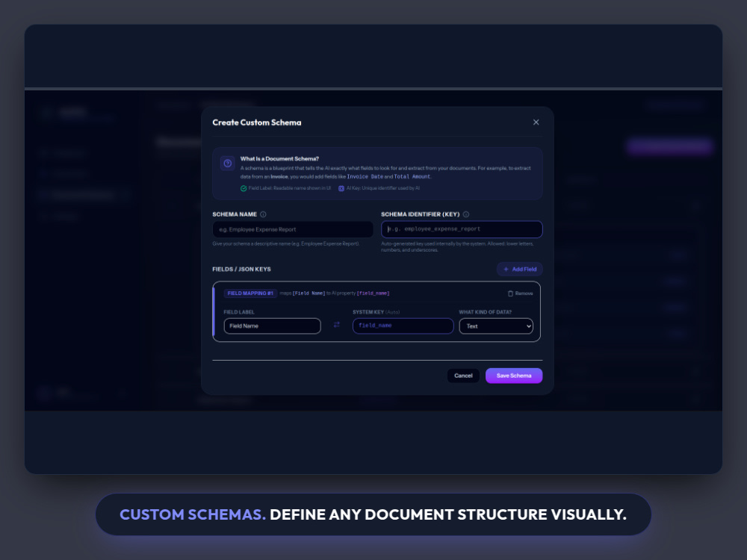Close the Create Custom Schema dialog
Viewport: 747px width, 560px height.
(x=536, y=122)
